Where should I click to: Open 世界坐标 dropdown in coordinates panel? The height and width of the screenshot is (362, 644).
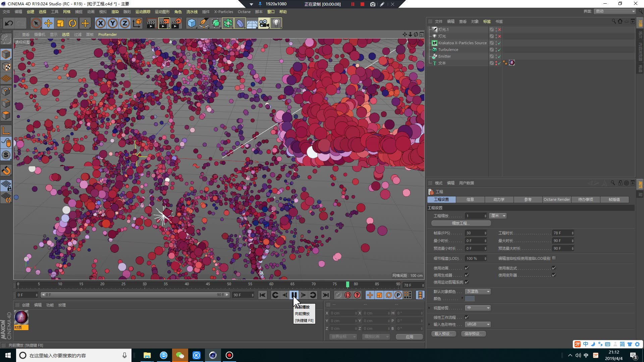343,337
